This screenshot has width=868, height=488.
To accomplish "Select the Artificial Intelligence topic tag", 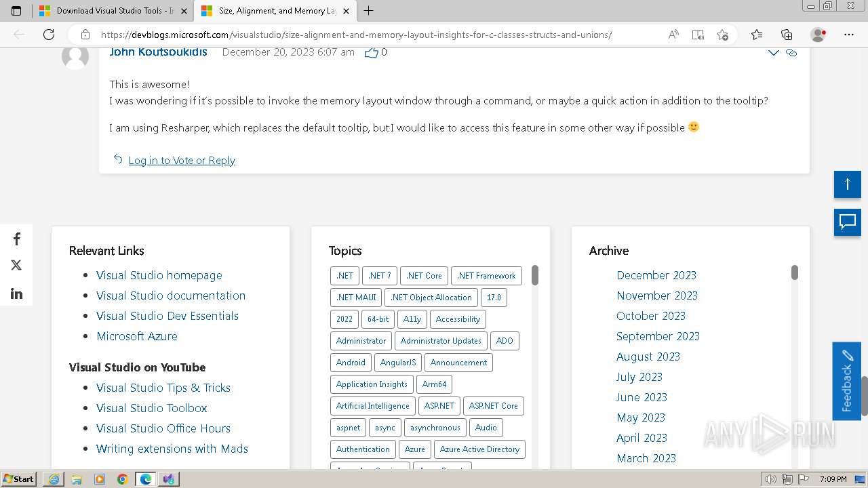I will point(373,406).
